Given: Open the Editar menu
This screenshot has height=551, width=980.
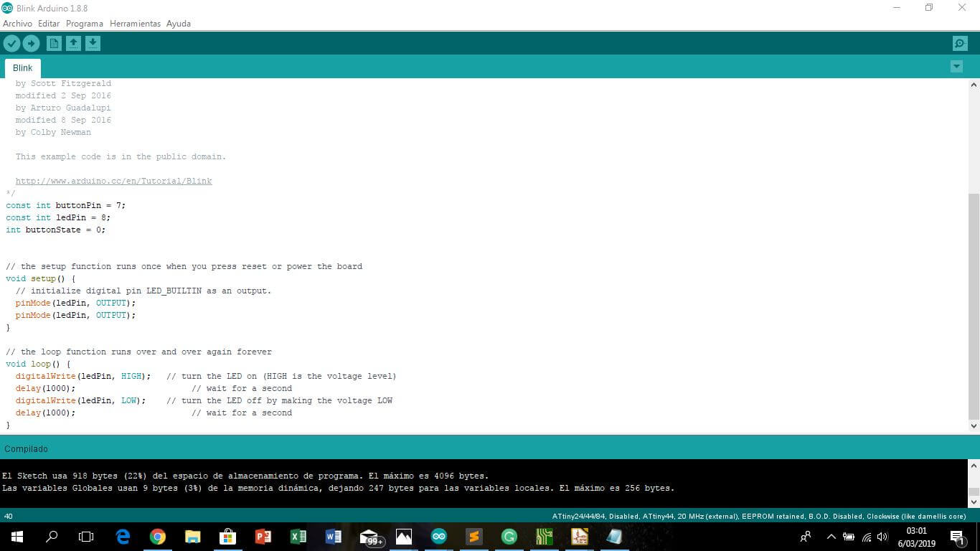Looking at the screenshot, I should [49, 24].
